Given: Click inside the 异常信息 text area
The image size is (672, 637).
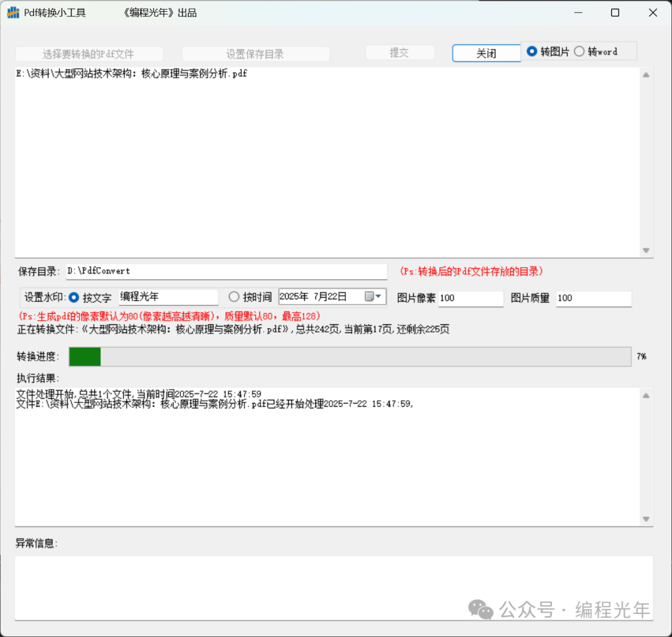Looking at the screenshot, I should tap(334, 587).
